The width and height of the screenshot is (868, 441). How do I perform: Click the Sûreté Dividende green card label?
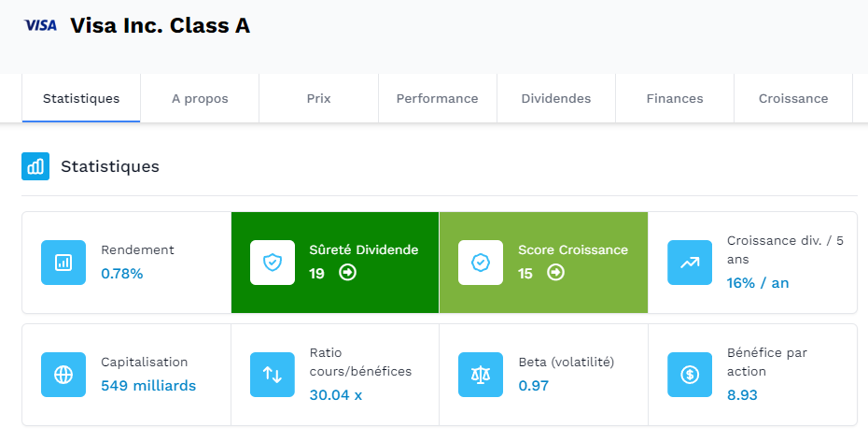[x=364, y=249]
